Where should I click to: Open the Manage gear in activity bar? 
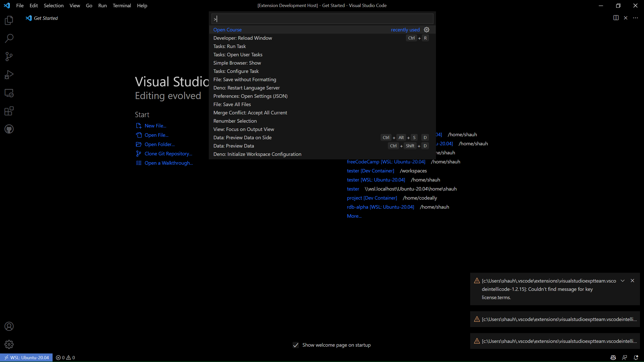(9, 344)
